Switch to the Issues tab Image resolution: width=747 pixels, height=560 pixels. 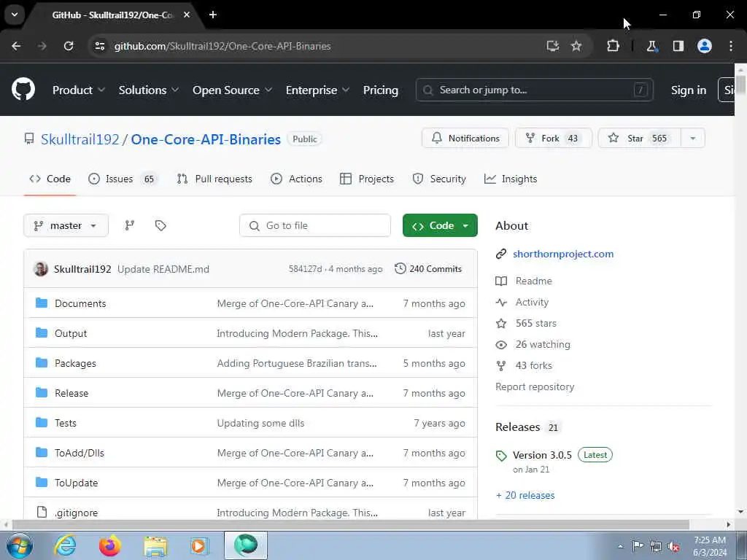122,179
